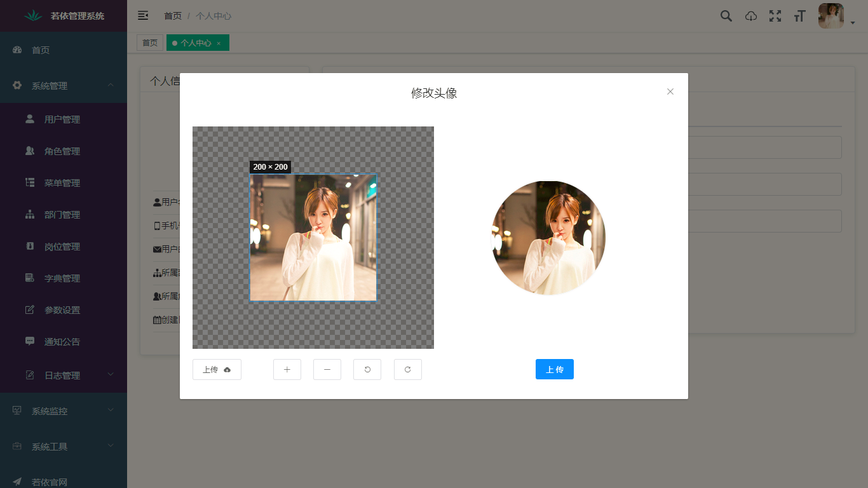The height and width of the screenshot is (488, 868).
Task: Select 角色管理 in the sidebar menu
Action: 64,151
